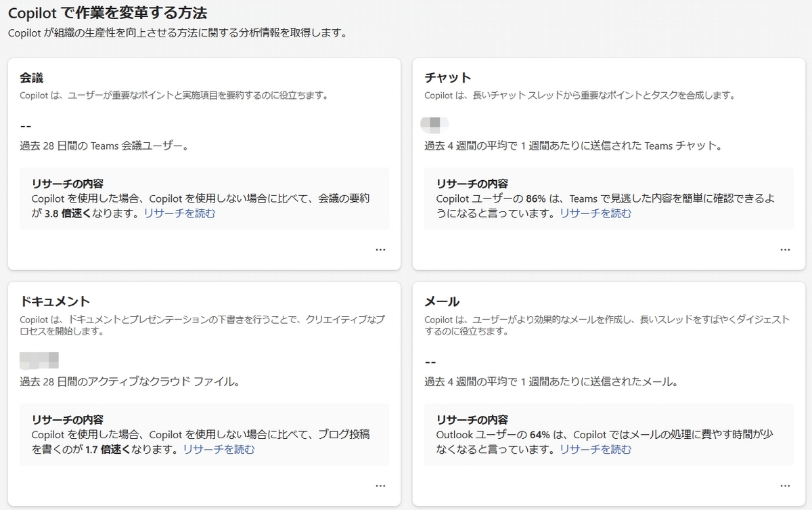
Task: Click the 会議 card title
Action: (x=32, y=78)
